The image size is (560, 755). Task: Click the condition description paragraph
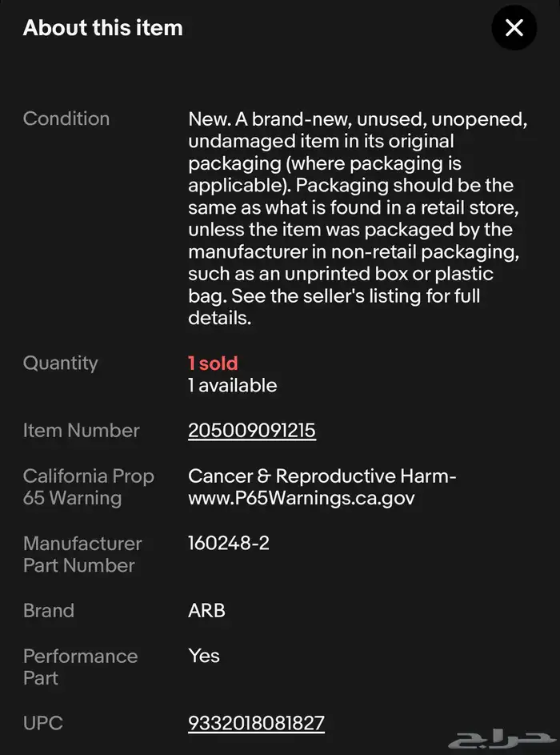tap(352, 218)
